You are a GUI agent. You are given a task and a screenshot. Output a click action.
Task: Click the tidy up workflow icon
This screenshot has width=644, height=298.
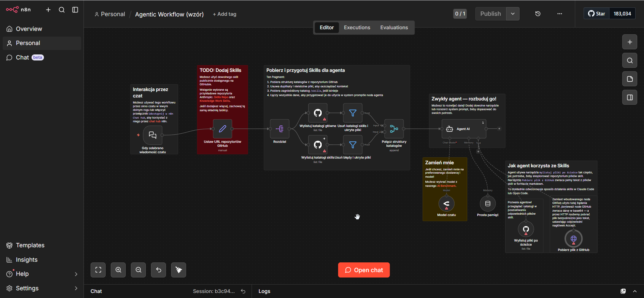179,270
